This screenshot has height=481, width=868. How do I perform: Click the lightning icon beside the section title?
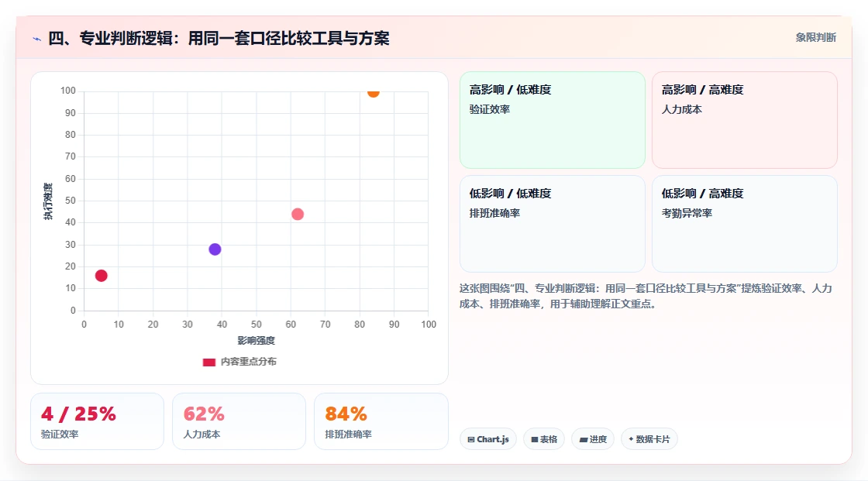[x=37, y=39]
